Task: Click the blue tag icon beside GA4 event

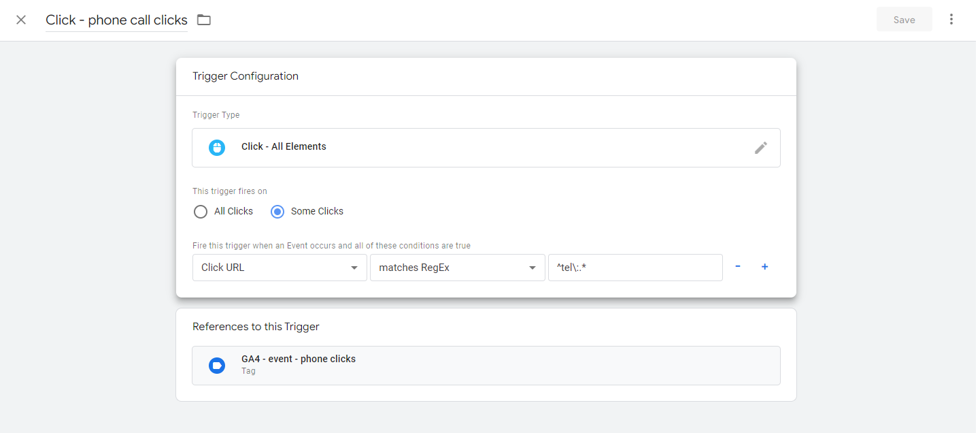Action: [217, 366]
